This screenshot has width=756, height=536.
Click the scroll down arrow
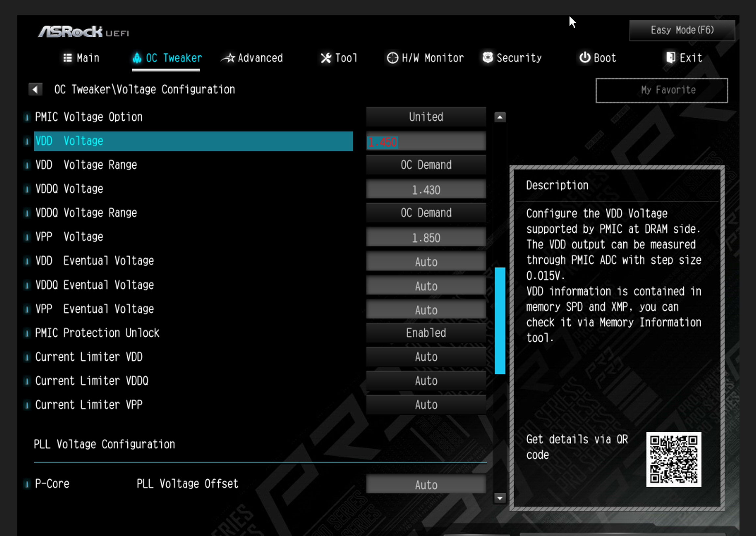[500, 498]
